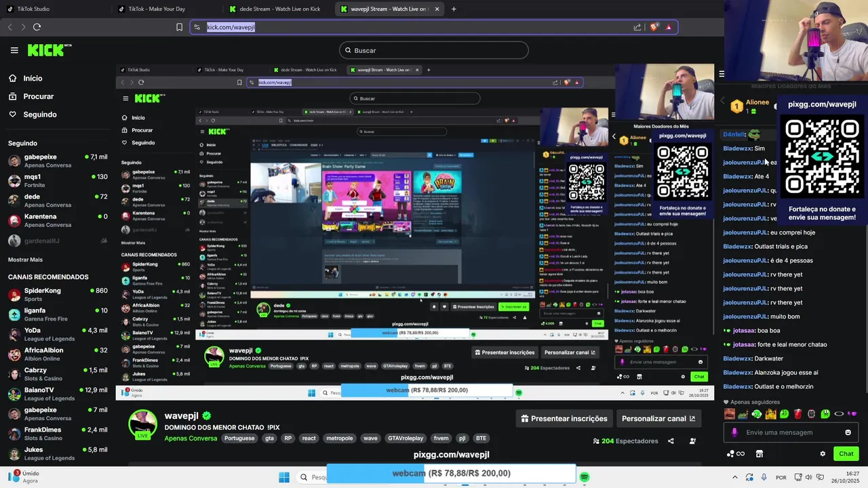
Task: Open the emoji picker in chat input
Action: pyautogui.click(x=848, y=432)
